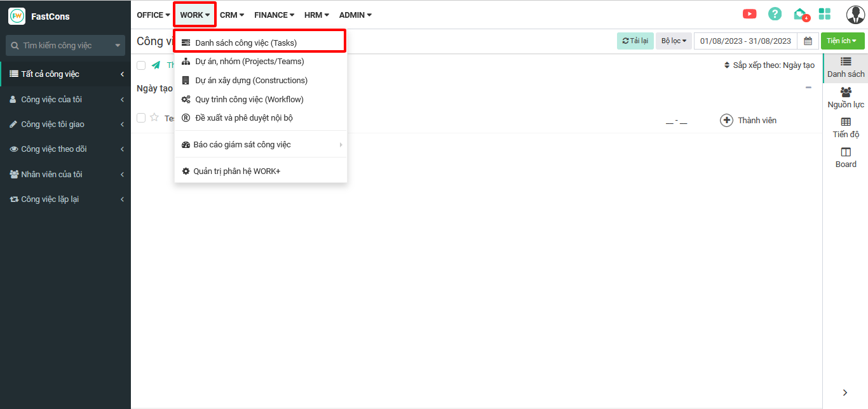Open the calendar date picker icon

coord(808,41)
